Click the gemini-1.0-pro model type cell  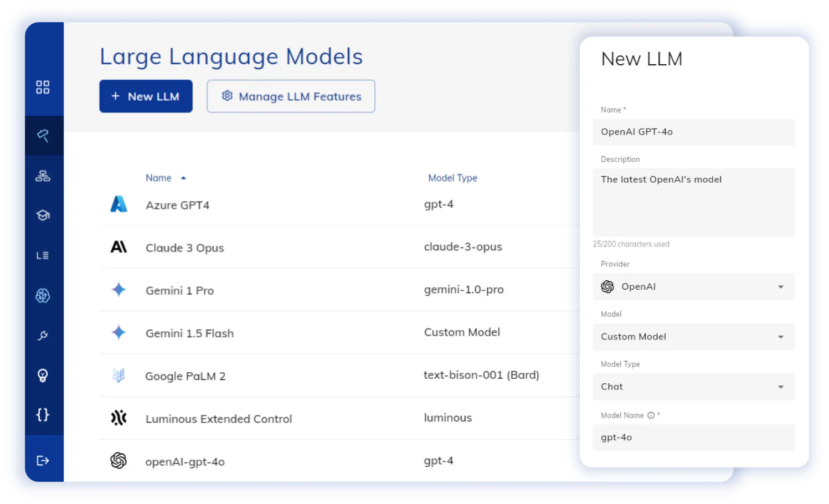point(464,290)
